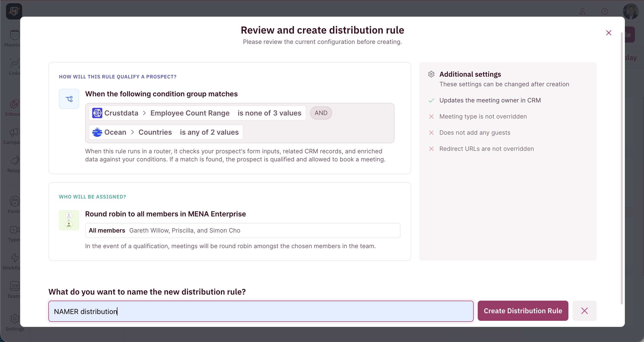Click 'Meeting type is not overridden' text
The height and width of the screenshot is (342, 644).
(483, 117)
